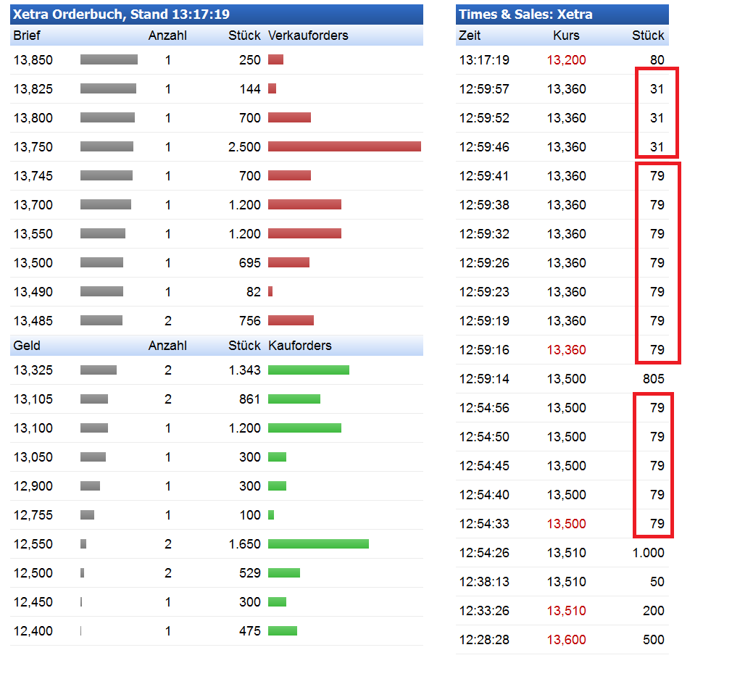The image size is (732, 700).
Task: Select bid price 13,325
Action: pyautogui.click(x=33, y=370)
